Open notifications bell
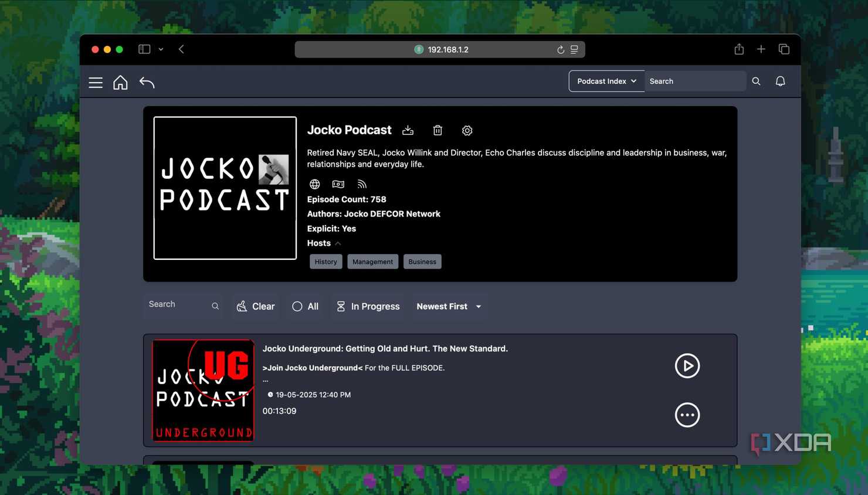 pyautogui.click(x=780, y=81)
